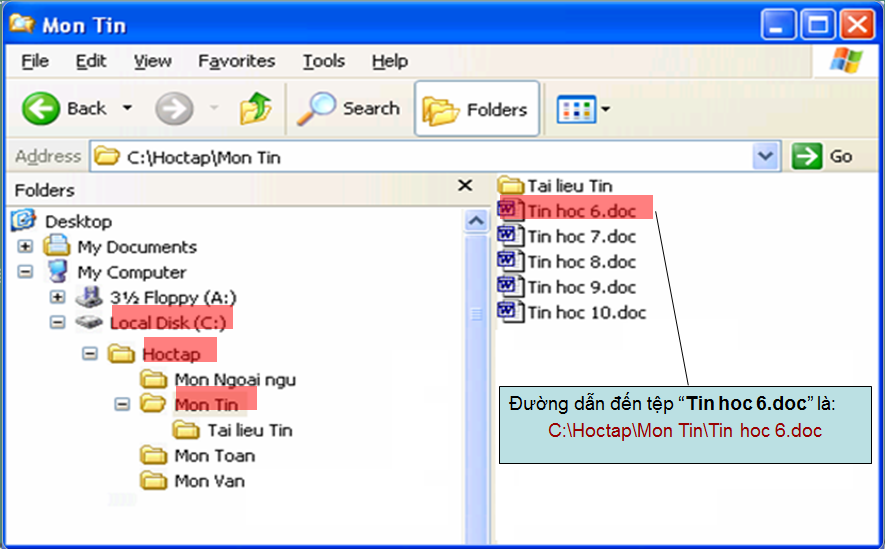
Task: Click the Forward arrow icon
Action: [x=174, y=108]
